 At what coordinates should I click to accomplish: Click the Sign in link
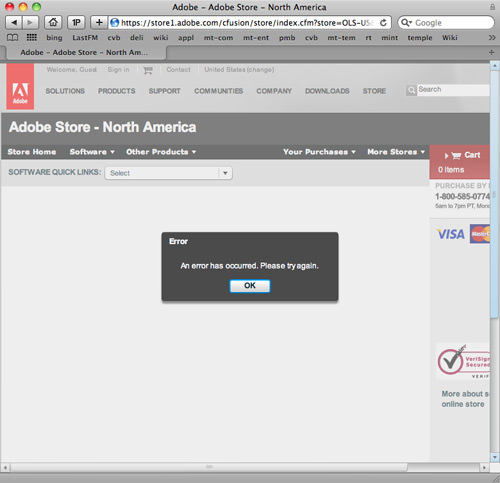click(x=118, y=70)
